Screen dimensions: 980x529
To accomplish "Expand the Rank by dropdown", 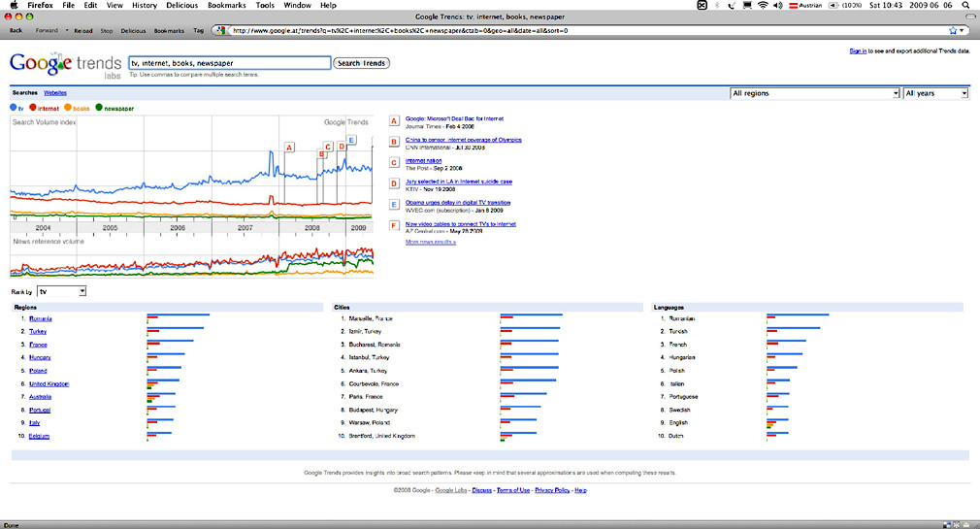I will pos(62,291).
